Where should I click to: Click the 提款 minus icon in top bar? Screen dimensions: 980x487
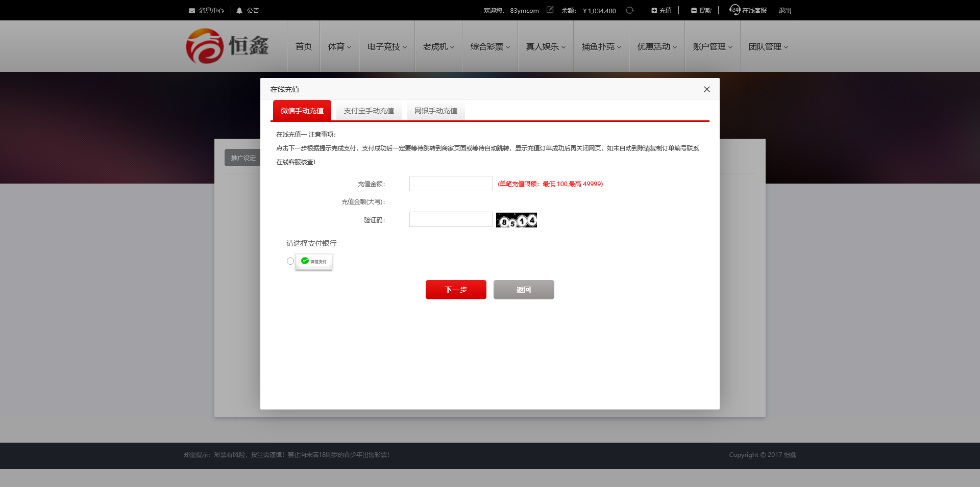pyautogui.click(x=694, y=11)
